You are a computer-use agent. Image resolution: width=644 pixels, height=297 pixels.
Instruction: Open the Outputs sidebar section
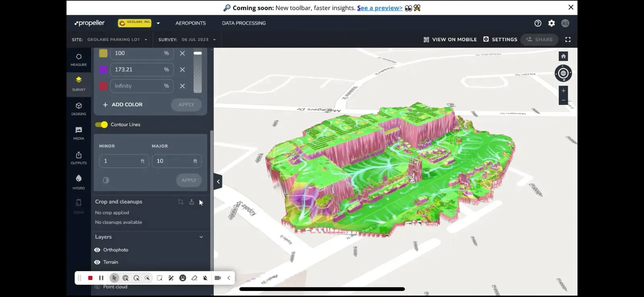(78, 158)
